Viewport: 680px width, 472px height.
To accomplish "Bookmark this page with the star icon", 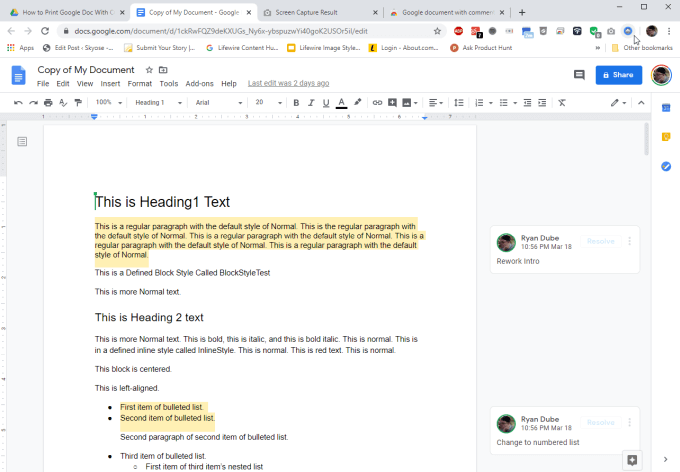I will (437, 31).
